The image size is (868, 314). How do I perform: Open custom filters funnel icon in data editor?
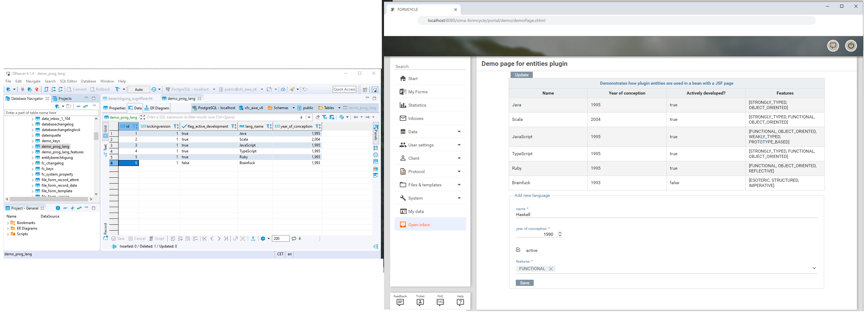pyautogui.click(x=324, y=117)
